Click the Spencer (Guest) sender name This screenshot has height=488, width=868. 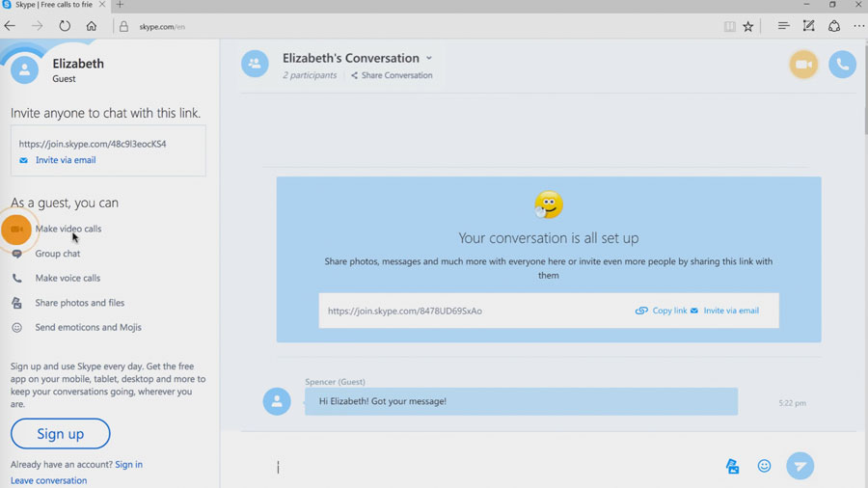click(335, 382)
